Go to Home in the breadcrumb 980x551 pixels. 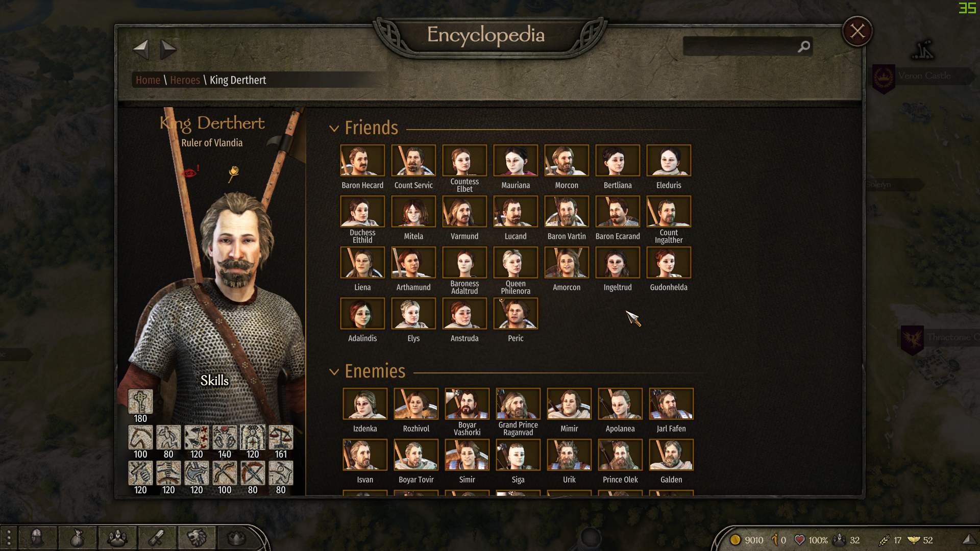[148, 80]
